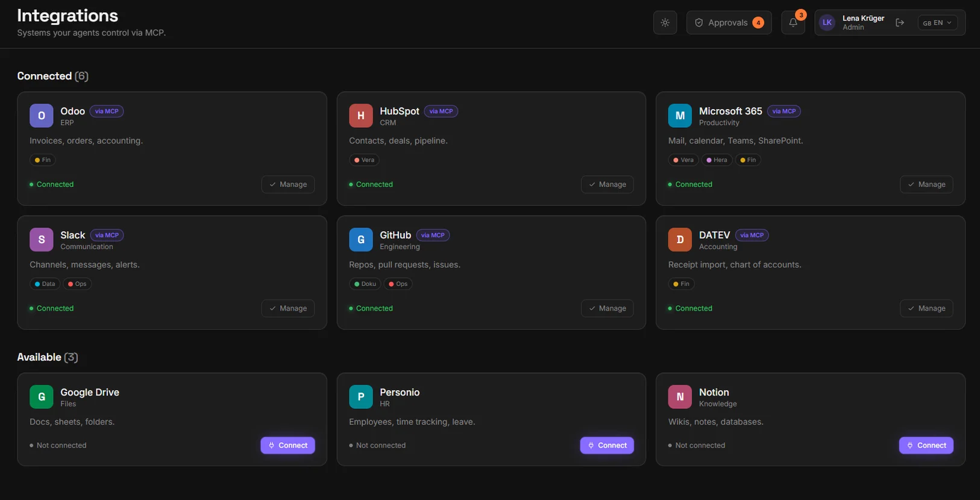The width and height of the screenshot is (980, 500).
Task: Click "Employees, time tracking, leave." text
Action: pos(412,422)
